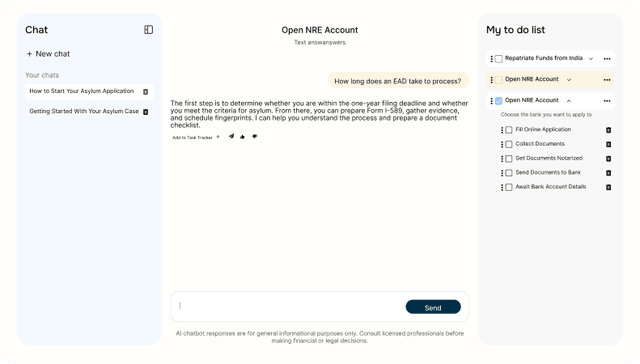Expand the highlighted 'Open NRE Account' task chevron
Screen dimensions: 640x364
pyautogui.click(x=569, y=80)
